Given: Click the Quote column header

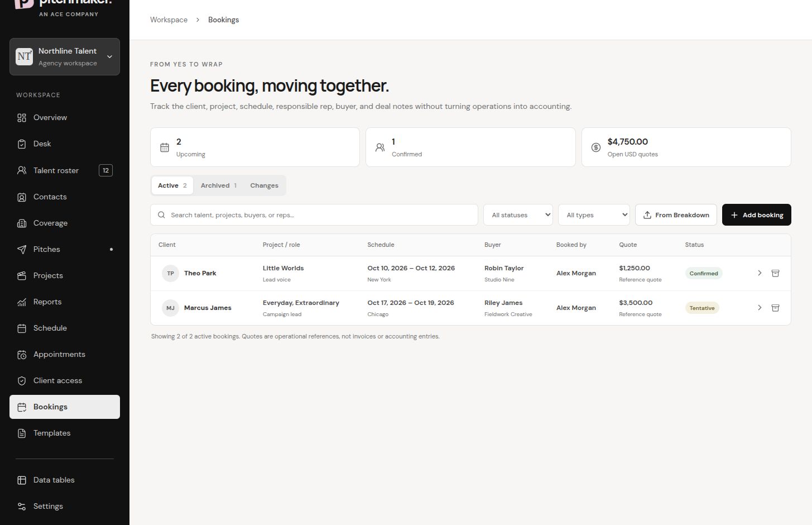Looking at the screenshot, I should coord(628,245).
